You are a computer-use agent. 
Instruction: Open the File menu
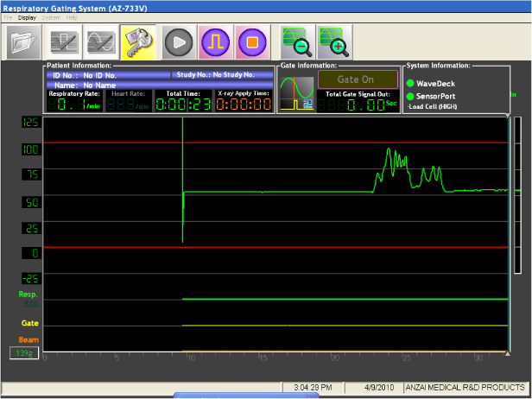9,17
